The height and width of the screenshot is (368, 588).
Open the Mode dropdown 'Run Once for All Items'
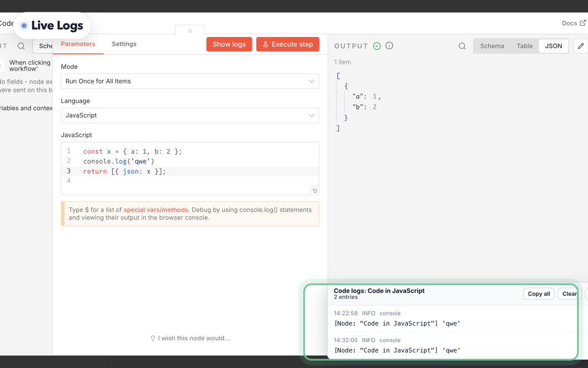point(190,81)
